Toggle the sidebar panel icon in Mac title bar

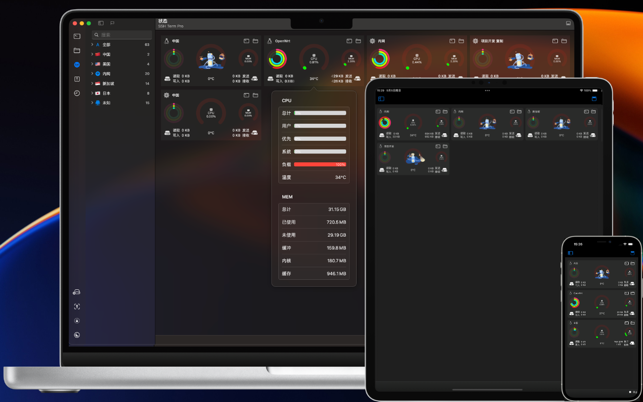click(x=101, y=23)
